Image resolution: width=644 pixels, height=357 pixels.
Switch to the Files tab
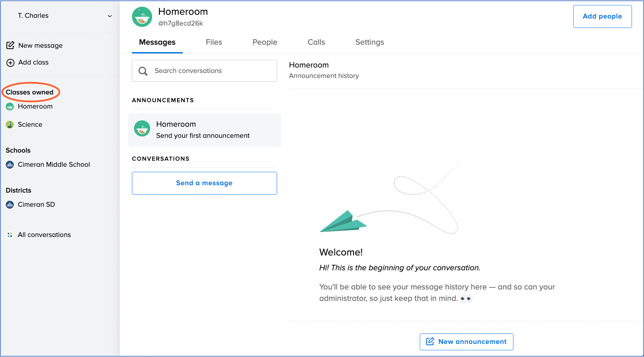click(214, 42)
